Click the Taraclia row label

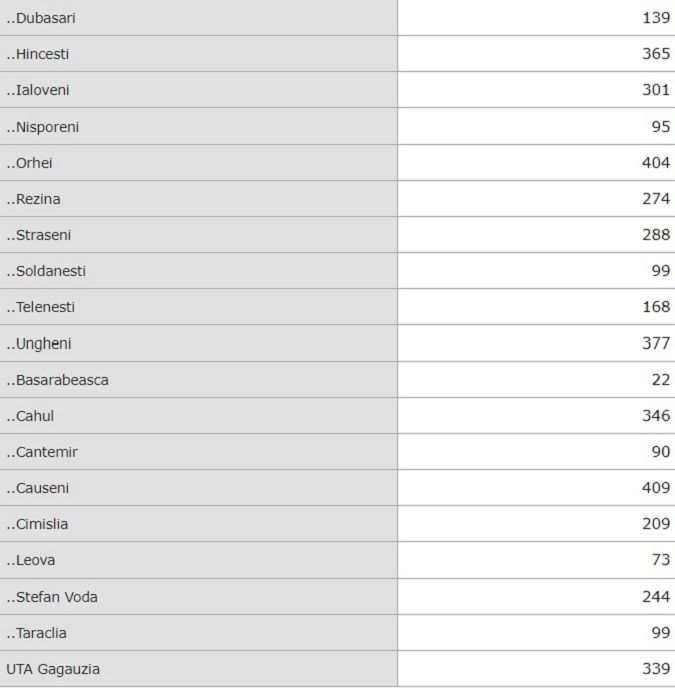[36, 633]
